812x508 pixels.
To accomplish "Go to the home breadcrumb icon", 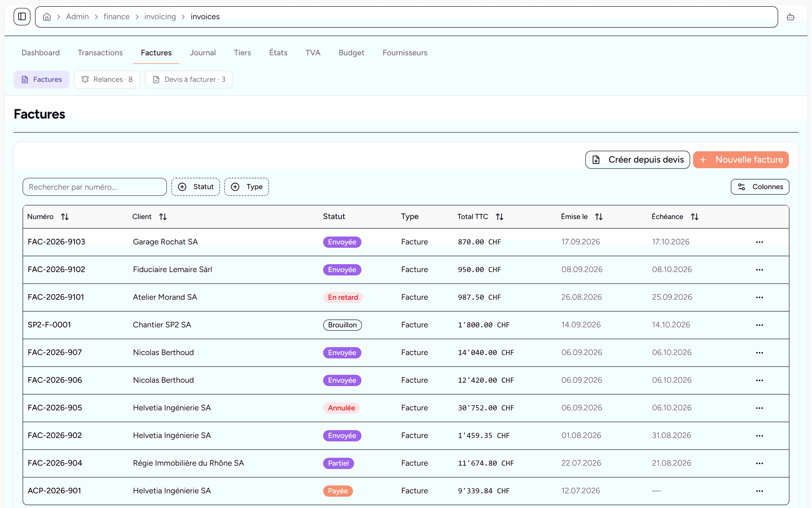I will [x=47, y=17].
